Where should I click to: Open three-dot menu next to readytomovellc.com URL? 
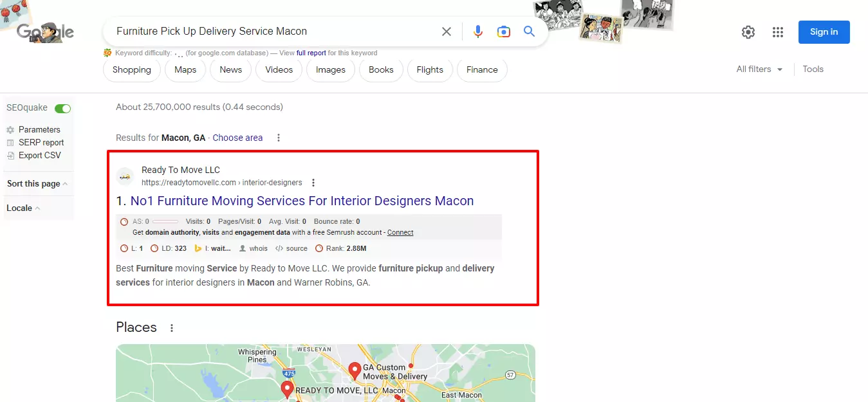pos(313,183)
